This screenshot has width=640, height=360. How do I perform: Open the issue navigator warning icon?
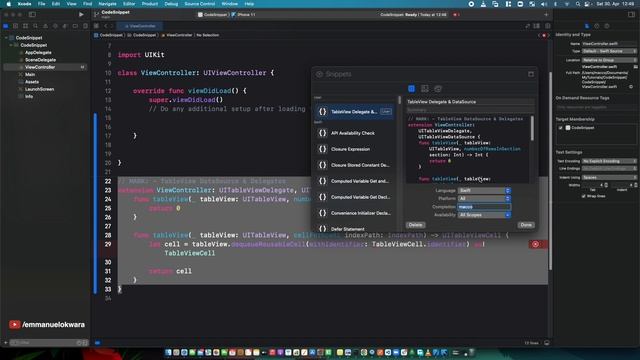coord(45,26)
